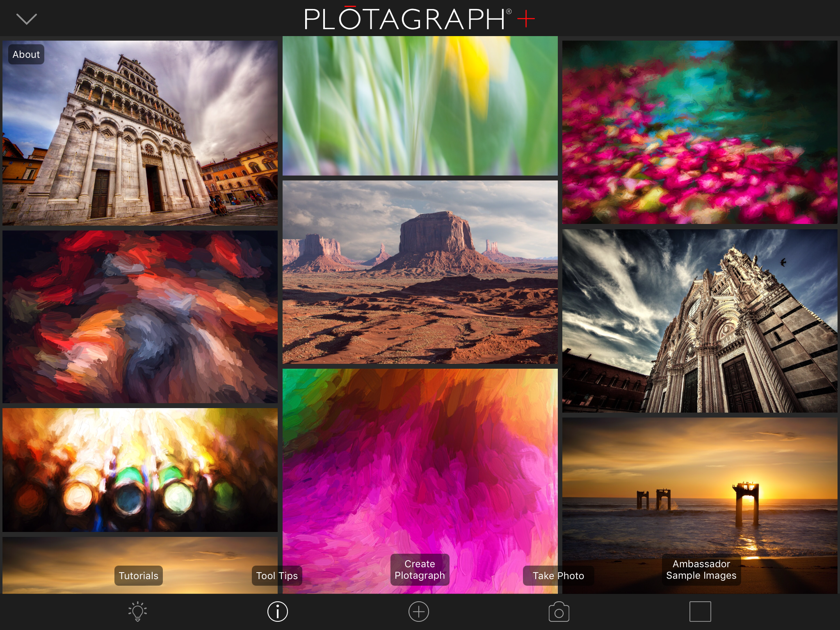Tap the square Ambassador Sample Images icon
Viewport: 840px width, 630px height.
[700, 612]
